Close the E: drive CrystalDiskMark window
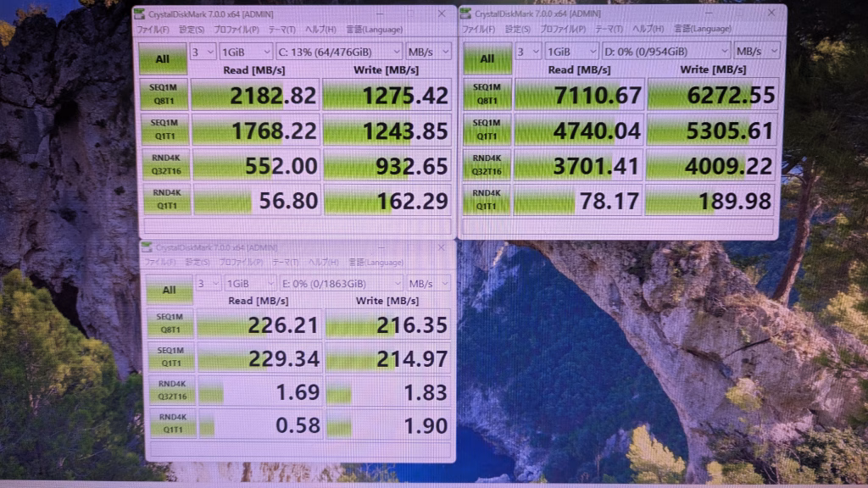 (439, 248)
